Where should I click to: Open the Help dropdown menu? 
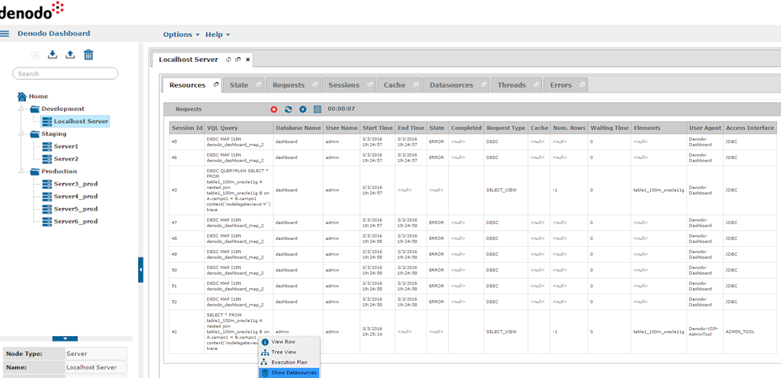click(218, 34)
